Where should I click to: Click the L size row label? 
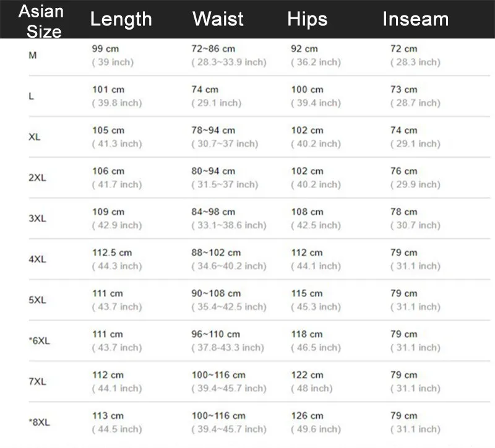31,97
